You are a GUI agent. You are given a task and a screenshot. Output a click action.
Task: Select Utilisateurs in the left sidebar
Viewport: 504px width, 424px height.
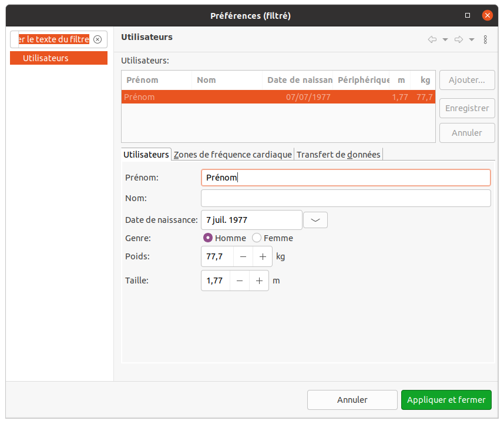(59, 58)
